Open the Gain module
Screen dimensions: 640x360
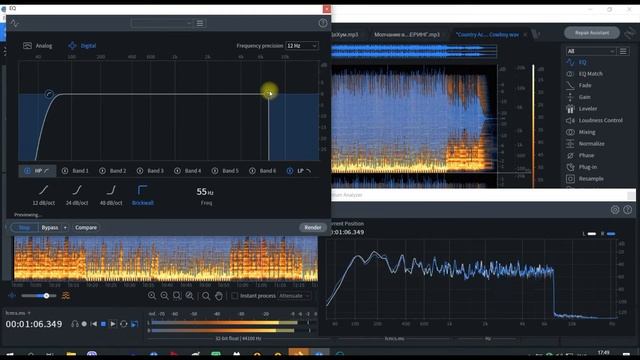[584, 97]
